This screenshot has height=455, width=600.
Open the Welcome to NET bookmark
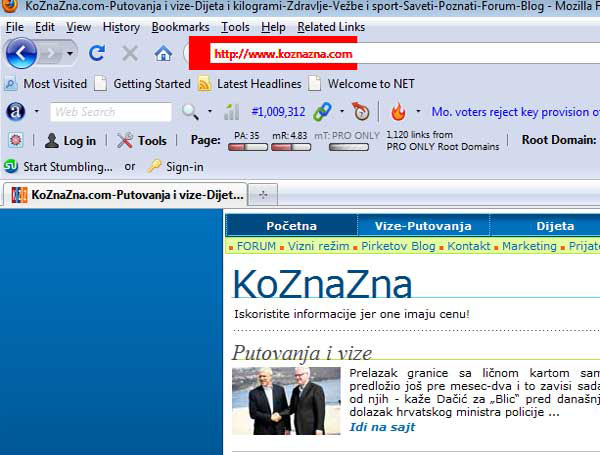361,84
